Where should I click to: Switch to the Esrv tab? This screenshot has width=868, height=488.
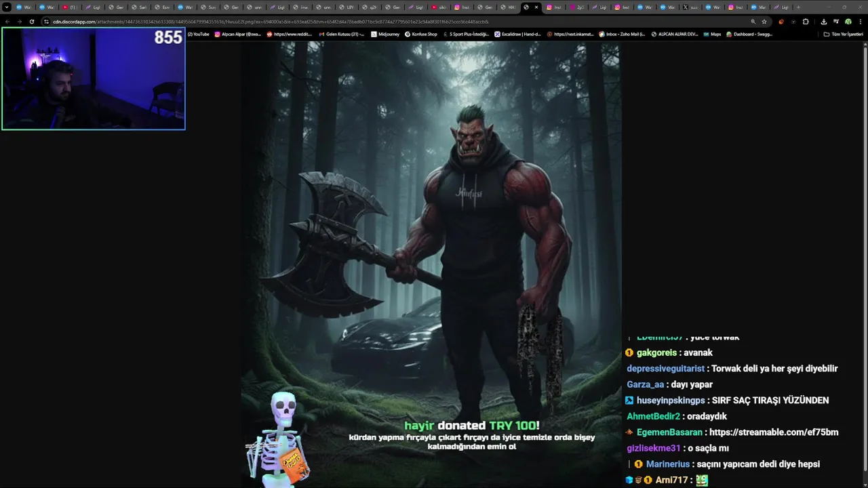[161, 7]
